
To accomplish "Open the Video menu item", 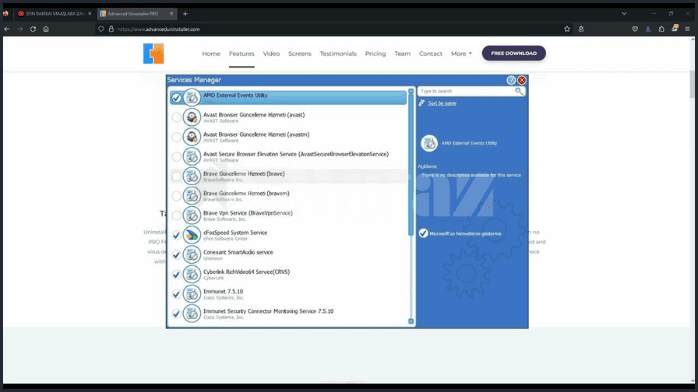I will tap(271, 53).
